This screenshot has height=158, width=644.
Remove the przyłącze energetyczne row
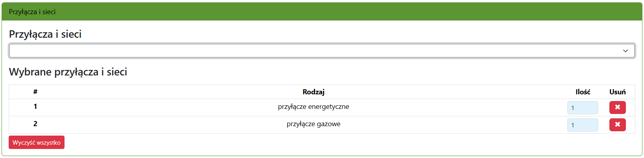tap(617, 107)
